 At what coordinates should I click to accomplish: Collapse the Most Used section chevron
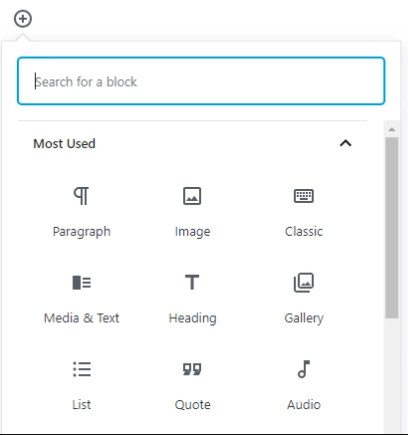click(346, 143)
